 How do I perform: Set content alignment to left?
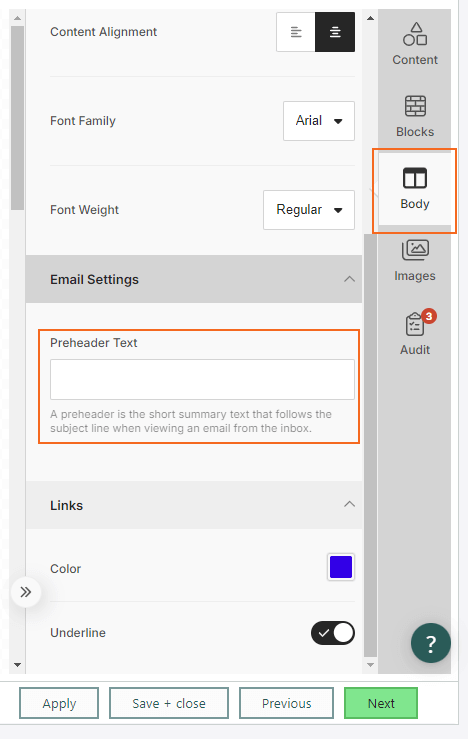[x=296, y=32]
